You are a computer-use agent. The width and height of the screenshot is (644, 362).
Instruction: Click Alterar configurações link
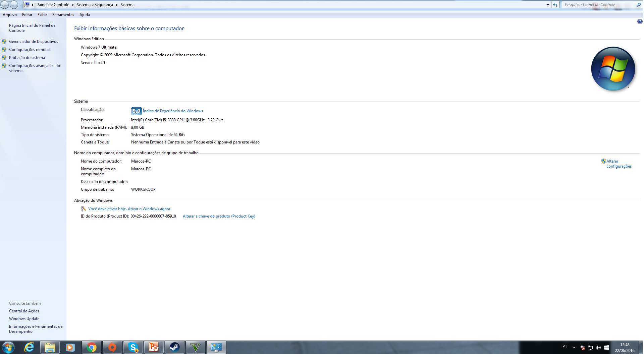(x=619, y=164)
